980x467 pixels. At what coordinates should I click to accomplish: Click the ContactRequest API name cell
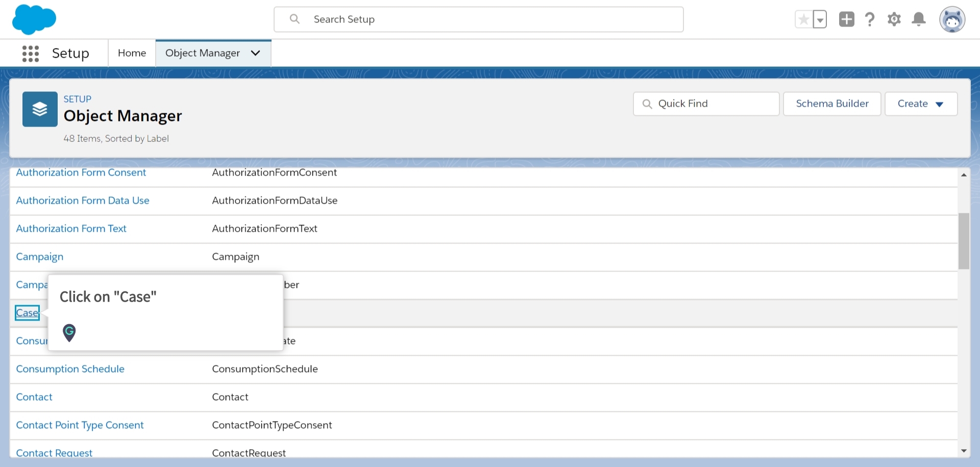[x=249, y=453]
